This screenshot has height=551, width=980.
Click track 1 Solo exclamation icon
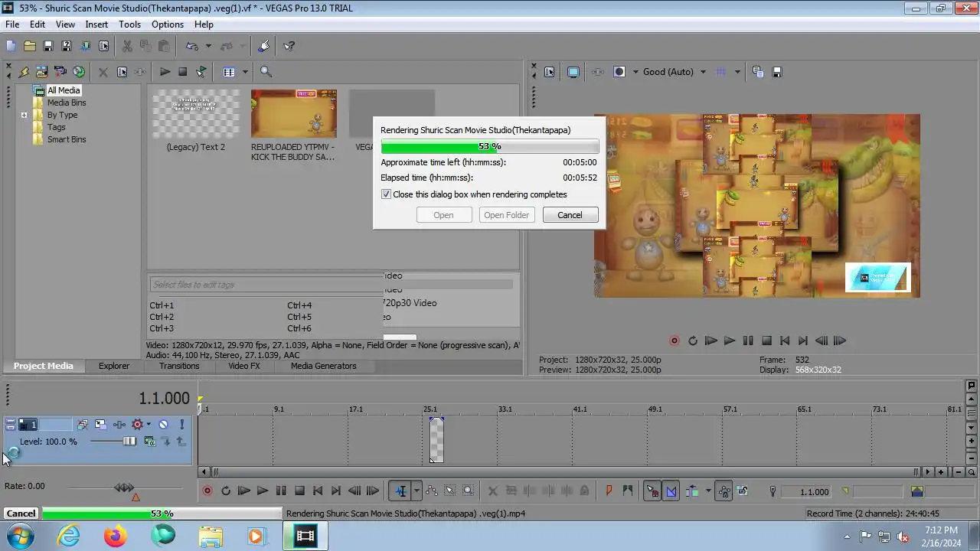pyautogui.click(x=181, y=425)
